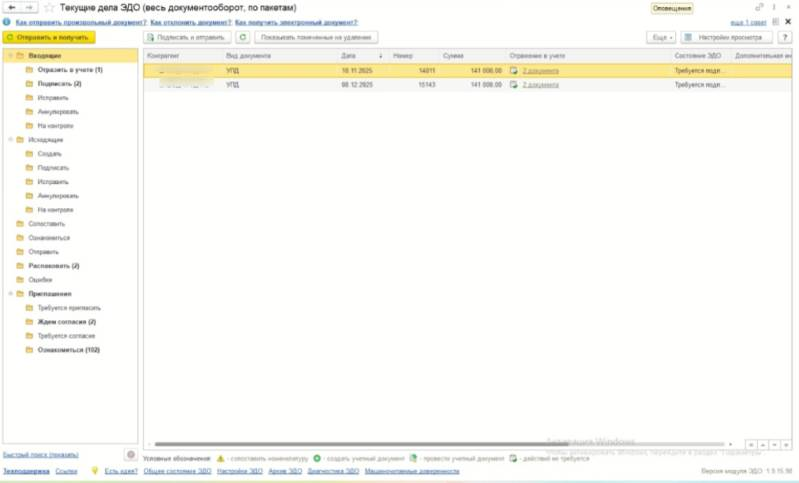Screen dimensions: 799x483
Task: Open the Общее состояние ЭДО link
Action: [x=177, y=471]
